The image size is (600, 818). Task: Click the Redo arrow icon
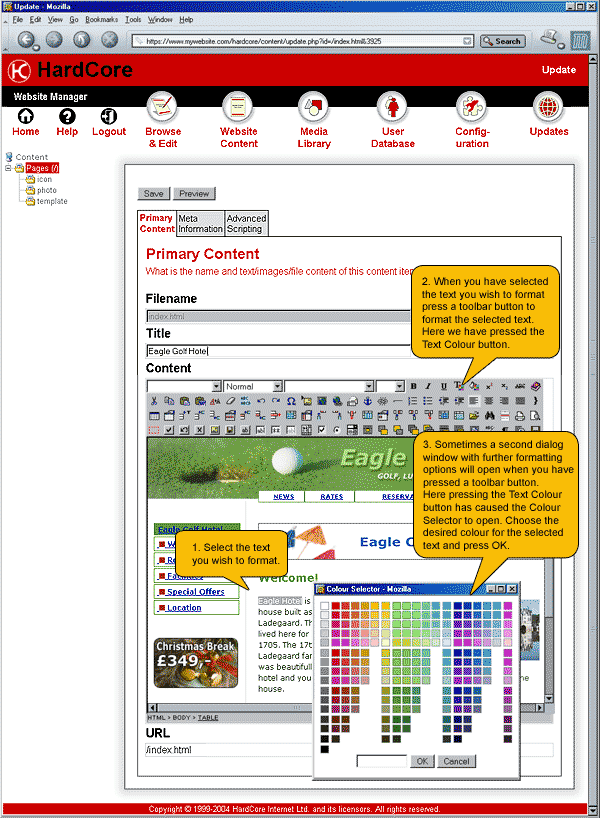[276, 401]
